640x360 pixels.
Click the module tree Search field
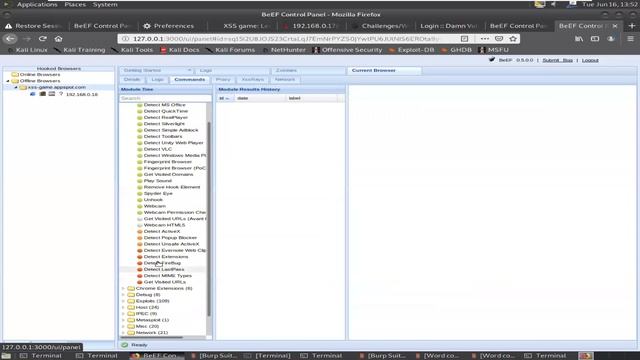click(165, 98)
